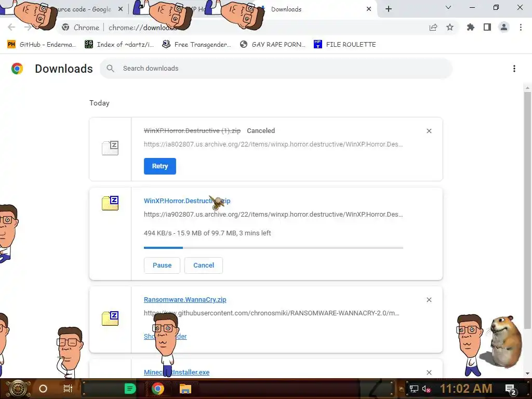Open the Downloads page more actions menu

(x=514, y=69)
